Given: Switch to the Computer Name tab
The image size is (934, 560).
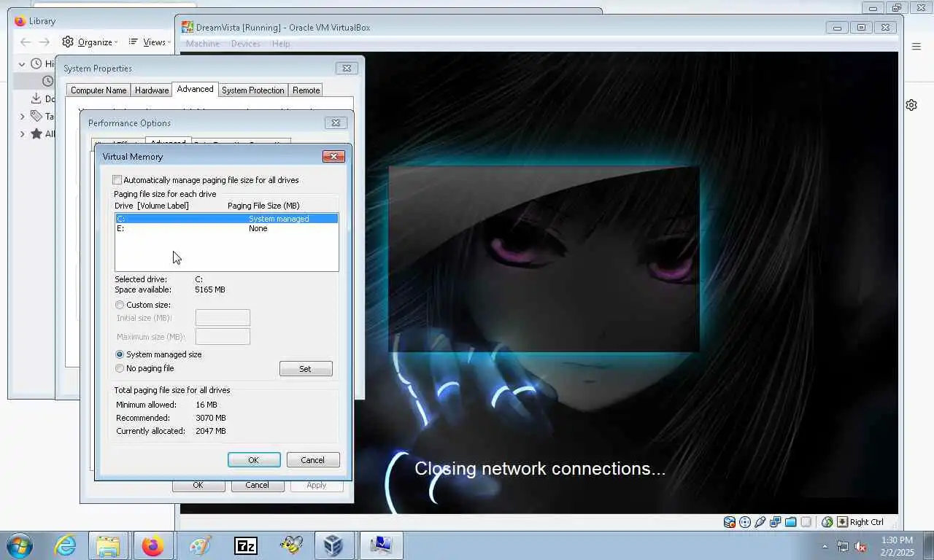Looking at the screenshot, I should [x=99, y=90].
